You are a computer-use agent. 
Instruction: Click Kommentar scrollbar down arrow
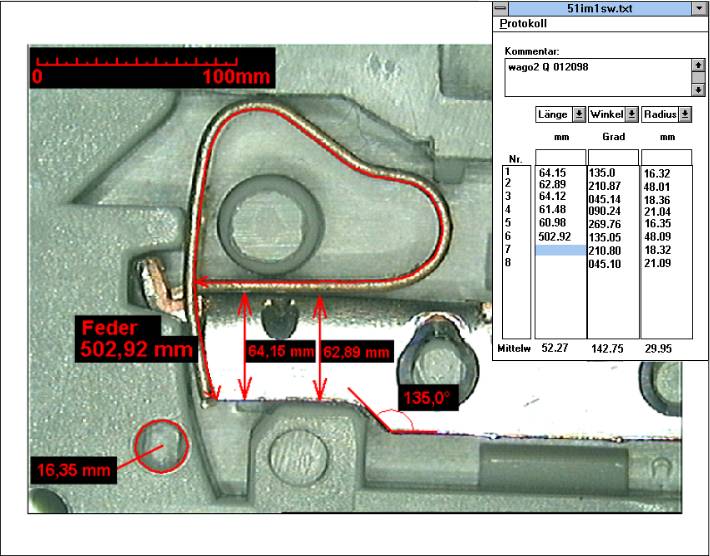pyautogui.click(x=698, y=90)
